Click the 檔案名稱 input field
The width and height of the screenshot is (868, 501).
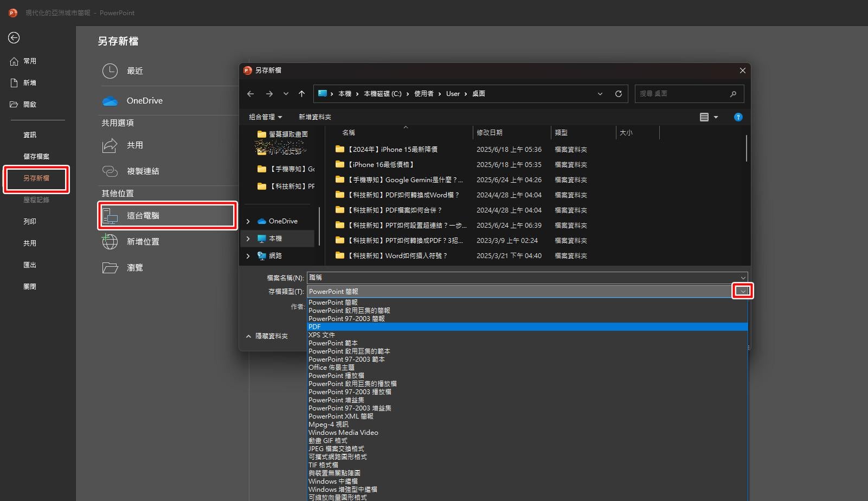(527, 278)
